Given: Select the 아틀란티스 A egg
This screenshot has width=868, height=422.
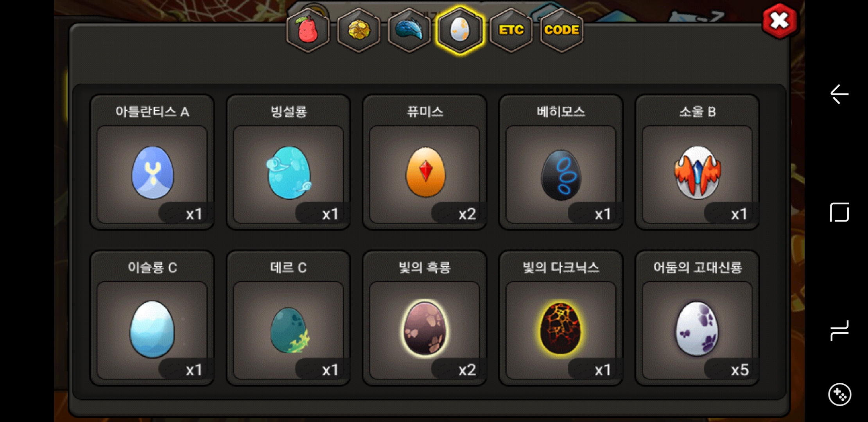Looking at the screenshot, I should [x=152, y=162].
